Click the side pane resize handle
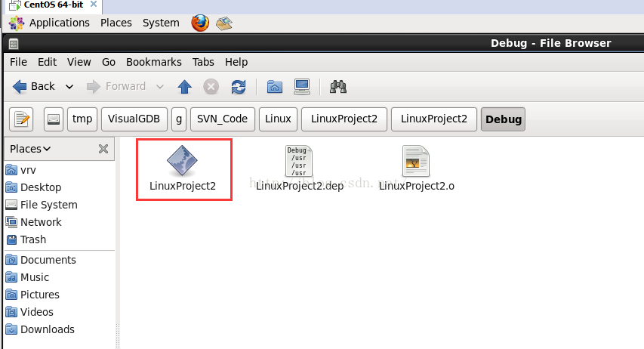Screen dimensions: 644x349 click(118, 336)
